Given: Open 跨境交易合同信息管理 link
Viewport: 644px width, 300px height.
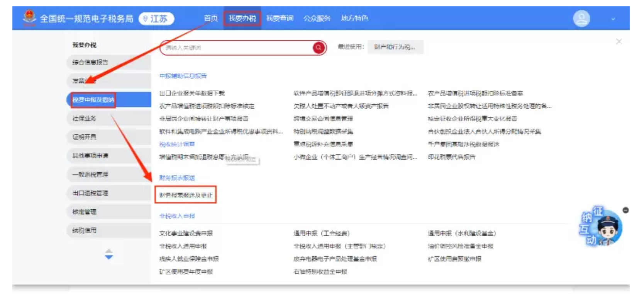Looking at the screenshot, I should tap(323, 119).
